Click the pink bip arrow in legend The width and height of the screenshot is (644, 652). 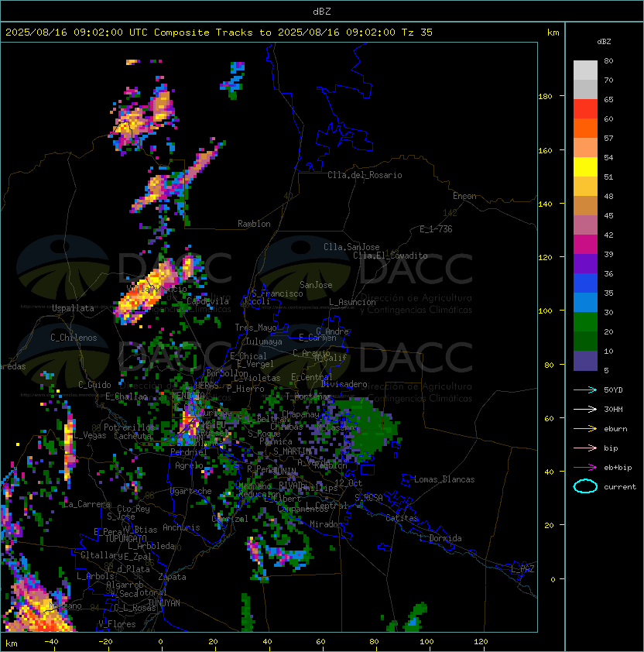click(585, 448)
